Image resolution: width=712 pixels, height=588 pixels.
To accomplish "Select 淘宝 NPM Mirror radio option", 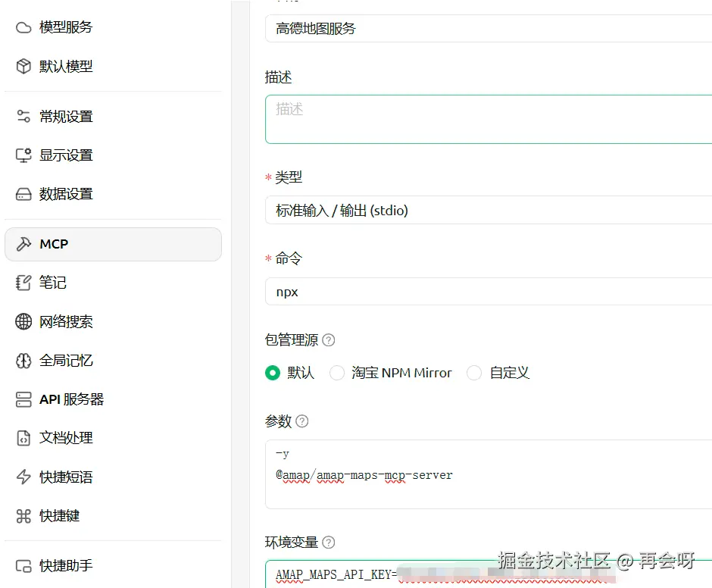I will [337, 373].
